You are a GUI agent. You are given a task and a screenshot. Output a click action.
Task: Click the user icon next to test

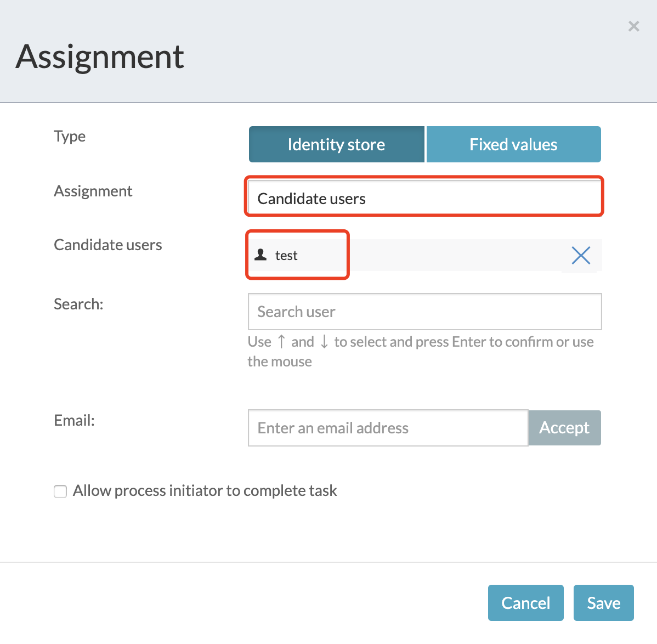[260, 255]
